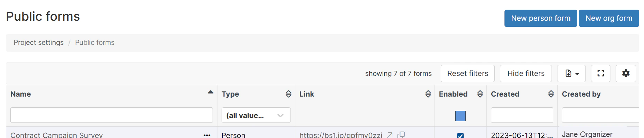Uncheck Enabled for Contract Campaign Survey
644x138 pixels.
coord(460,136)
